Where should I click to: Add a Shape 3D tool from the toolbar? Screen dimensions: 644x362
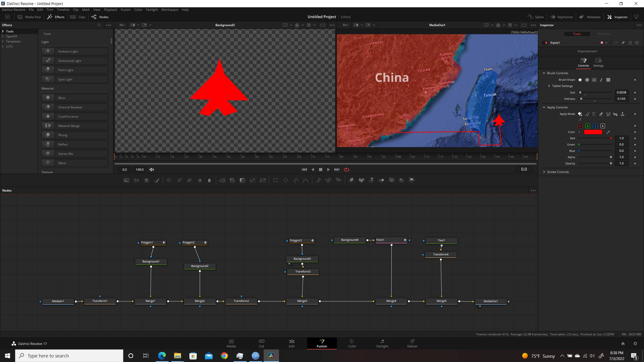361,180
